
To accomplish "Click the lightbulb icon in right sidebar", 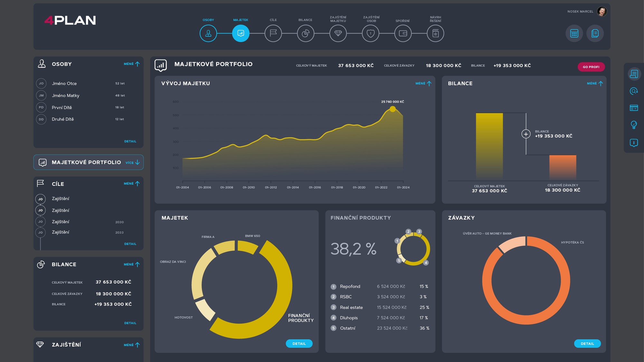I will pyautogui.click(x=634, y=125).
